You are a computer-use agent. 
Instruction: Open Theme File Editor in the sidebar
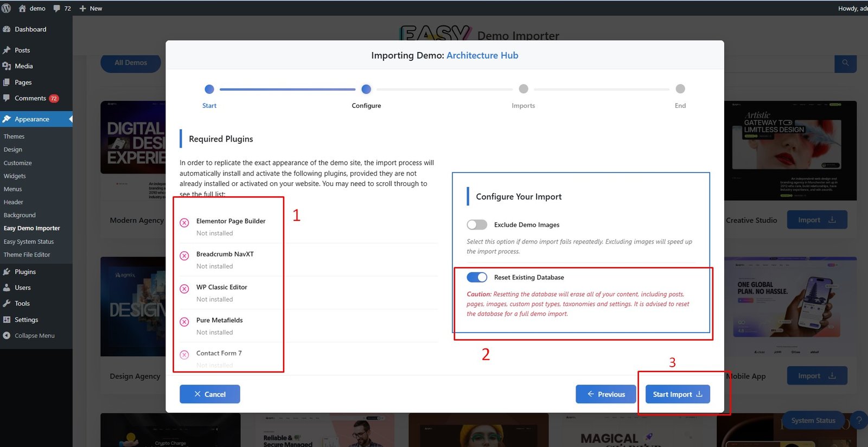click(x=27, y=254)
